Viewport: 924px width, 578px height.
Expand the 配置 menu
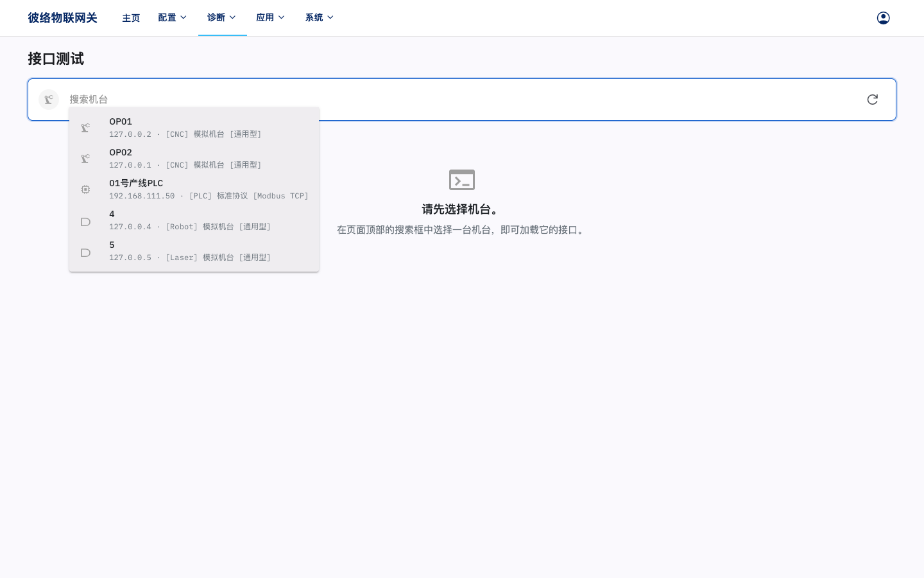[x=173, y=18]
